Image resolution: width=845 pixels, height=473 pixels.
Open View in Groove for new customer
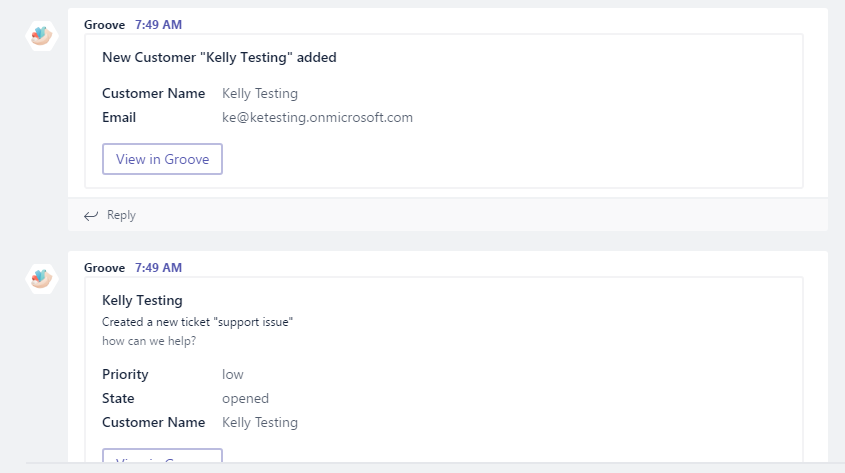[x=162, y=159]
